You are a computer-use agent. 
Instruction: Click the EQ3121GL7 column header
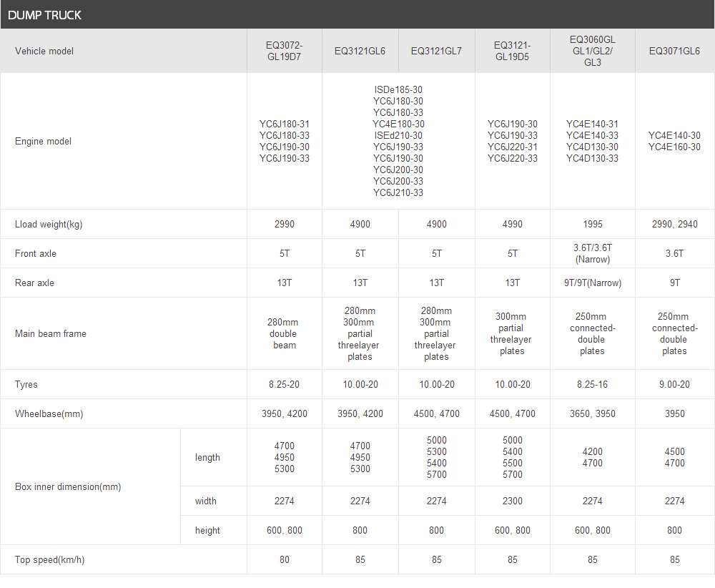436,51
